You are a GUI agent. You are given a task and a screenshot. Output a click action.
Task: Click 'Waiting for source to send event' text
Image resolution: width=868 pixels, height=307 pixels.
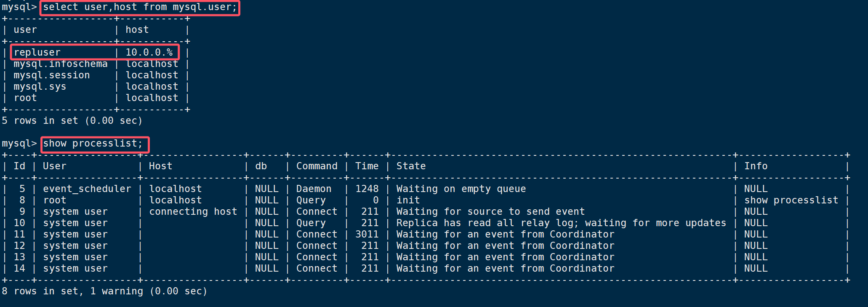(x=490, y=212)
